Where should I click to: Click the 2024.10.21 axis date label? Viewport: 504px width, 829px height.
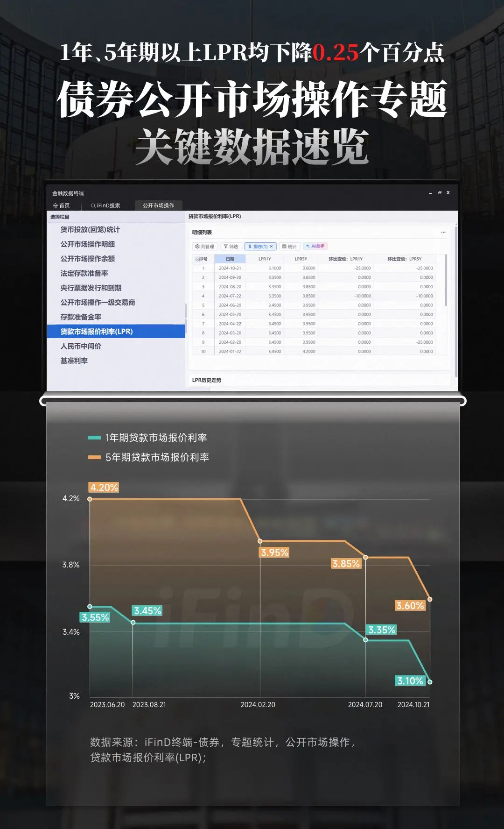click(413, 705)
